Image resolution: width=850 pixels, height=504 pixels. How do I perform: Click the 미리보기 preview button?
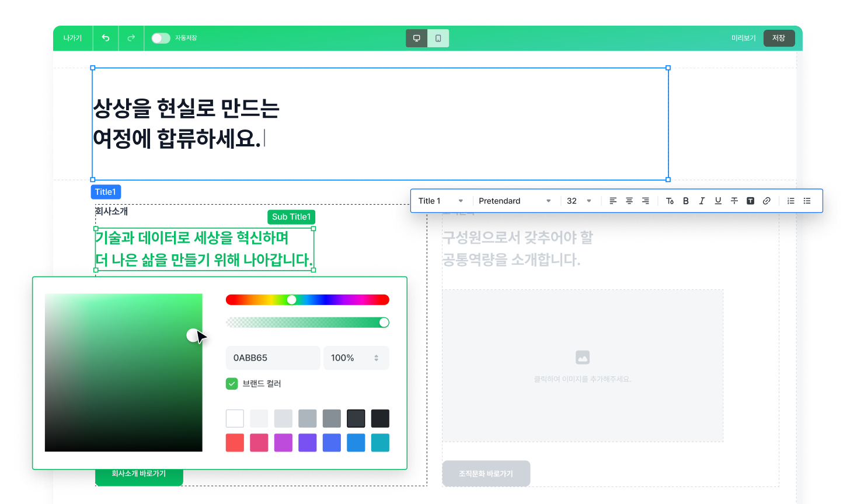[x=743, y=38]
